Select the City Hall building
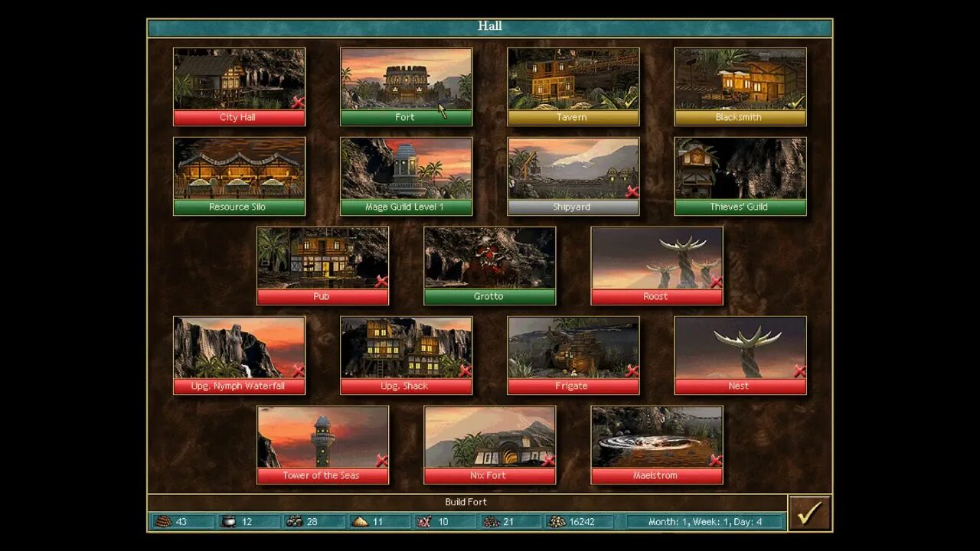 click(239, 86)
